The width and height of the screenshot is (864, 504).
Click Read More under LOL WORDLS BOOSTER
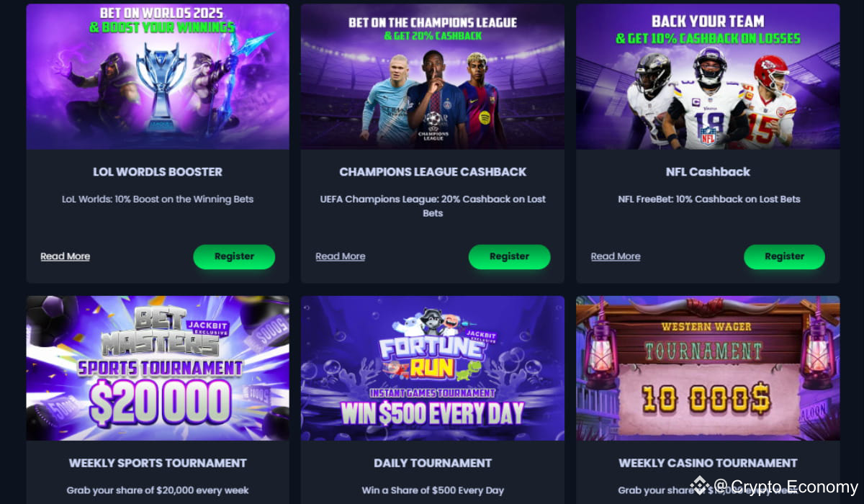point(65,256)
